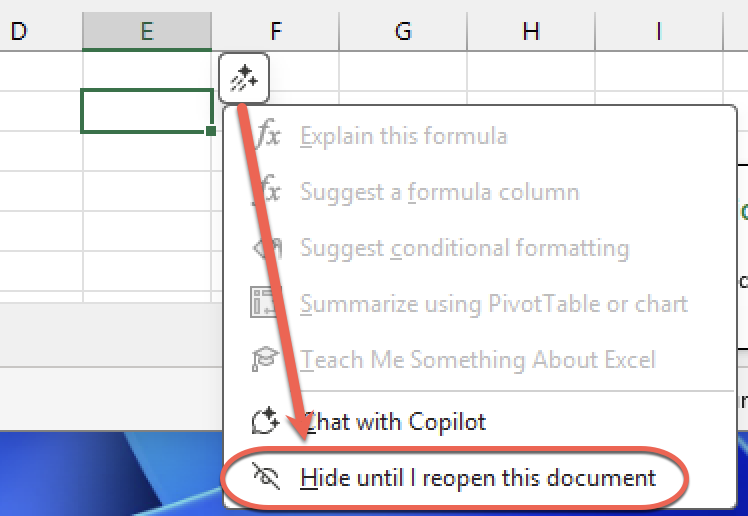Screen dimensions: 748x516
Task: Click column I header
Action: [659, 31]
